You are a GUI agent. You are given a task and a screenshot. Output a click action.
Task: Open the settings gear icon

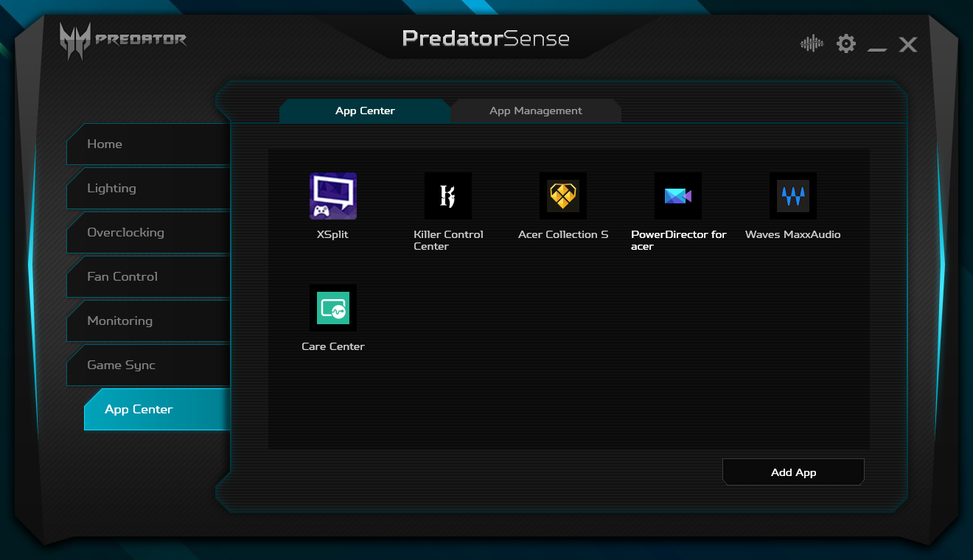tap(845, 44)
